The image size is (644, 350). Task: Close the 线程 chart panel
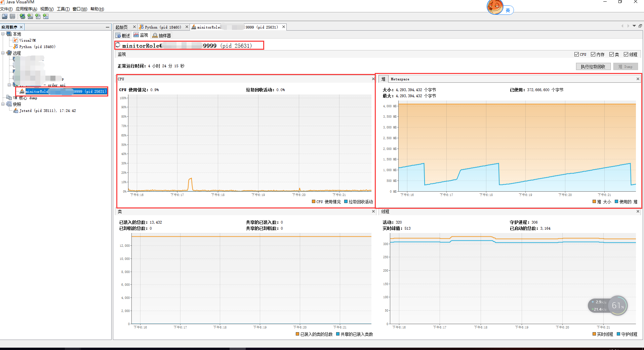coord(638,211)
